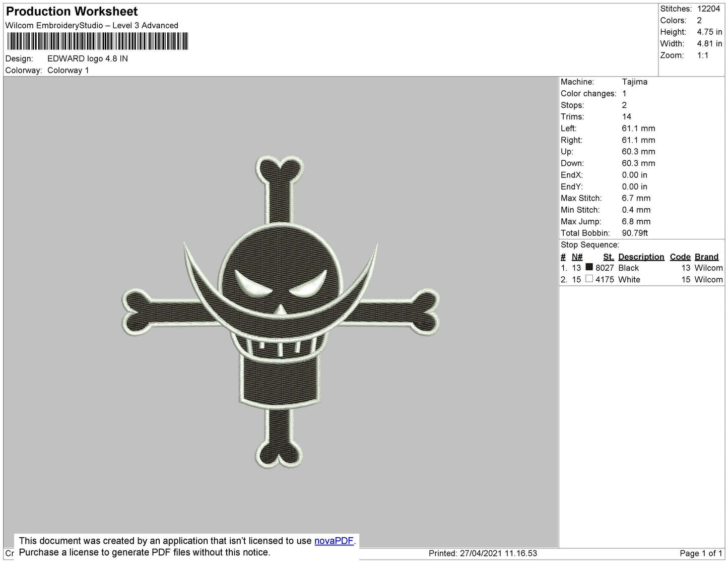The image size is (728, 563).
Task: Click the Zoom value 1:1
Action: pyautogui.click(x=703, y=55)
